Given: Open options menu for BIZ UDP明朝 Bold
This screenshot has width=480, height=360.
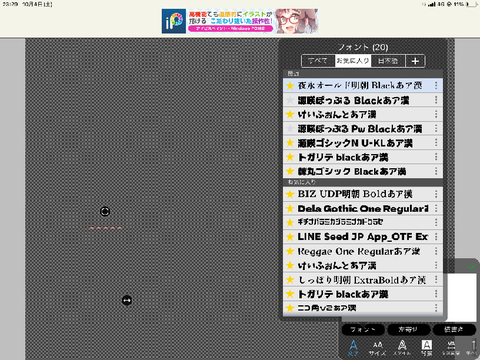Looking at the screenshot, I should (x=436, y=194).
